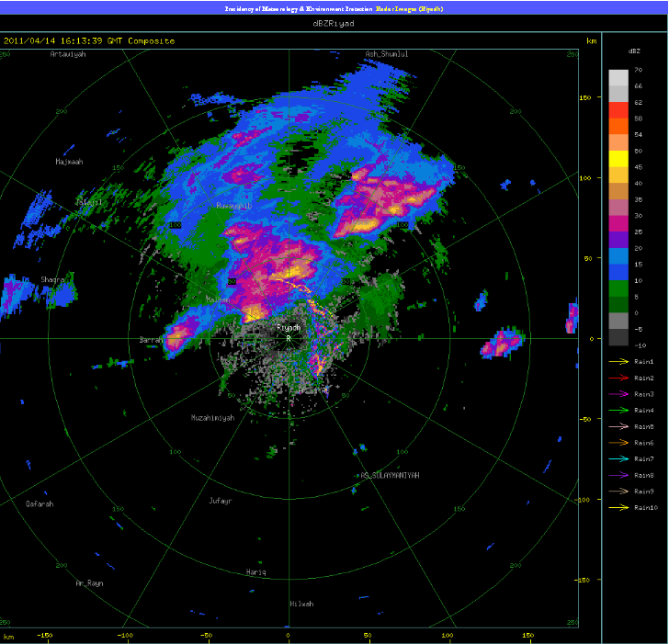Click the AS_SULAYMANIYAH city label
669x644 pixels.
tap(390, 475)
